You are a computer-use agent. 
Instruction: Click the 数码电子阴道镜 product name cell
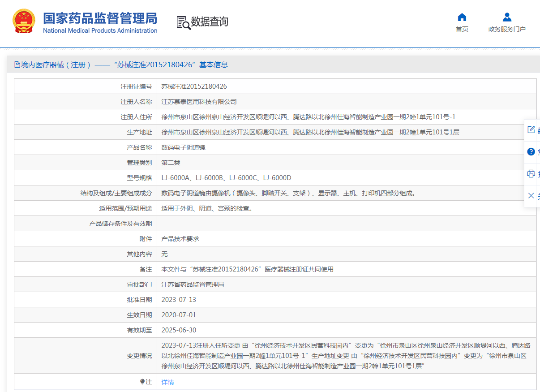coord(347,147)
